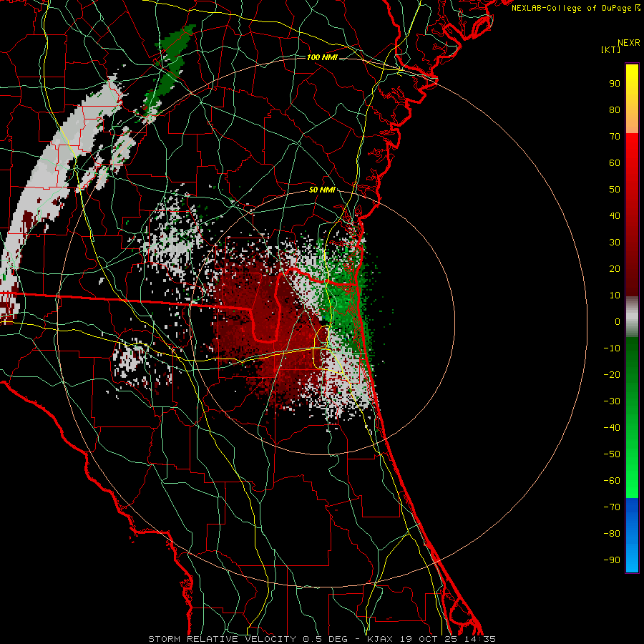
Task: Click the -60 knot scale label
Action: pos(612,481)
